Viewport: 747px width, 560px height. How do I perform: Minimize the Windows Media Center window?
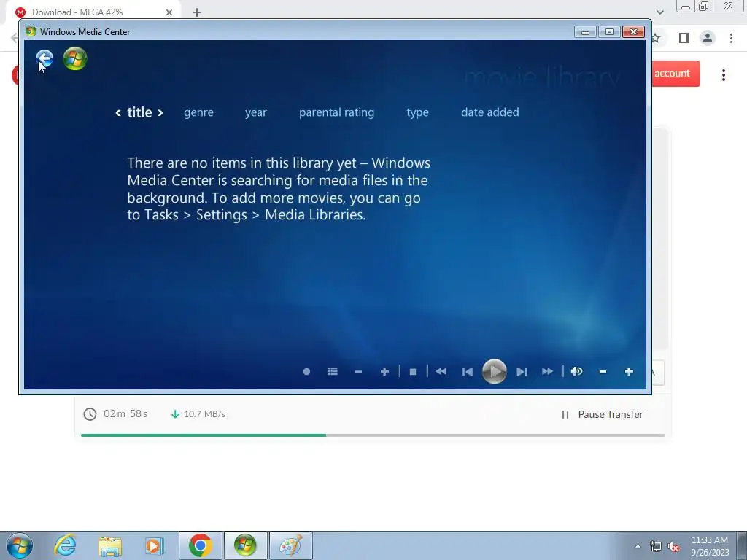click(586, 32)
